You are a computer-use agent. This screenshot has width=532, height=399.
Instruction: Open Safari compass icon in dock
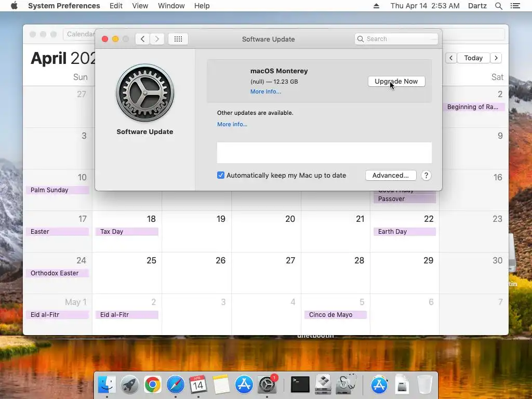coord(176,384)
